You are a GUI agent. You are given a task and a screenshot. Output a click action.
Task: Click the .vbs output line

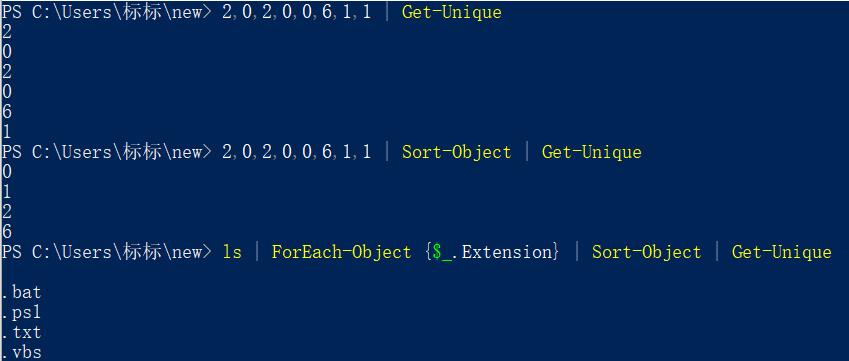pyautogui.click(x=21, y=352)
